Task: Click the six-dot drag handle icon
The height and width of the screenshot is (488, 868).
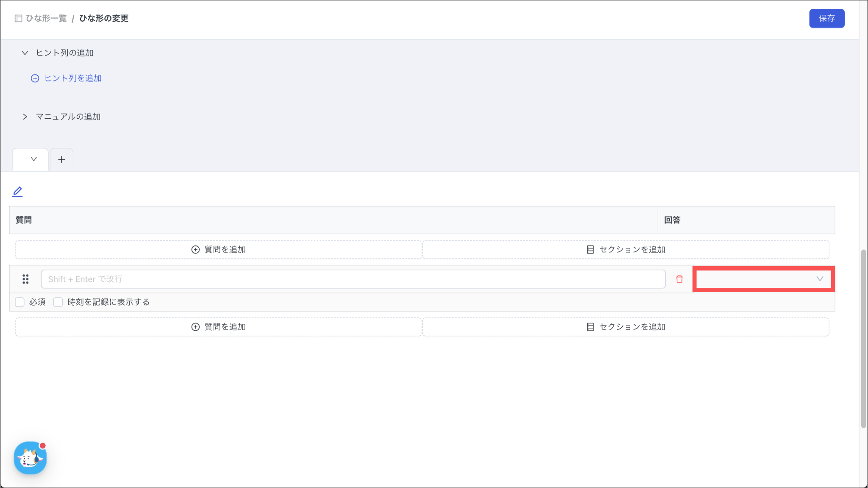Action: (25, 279)
